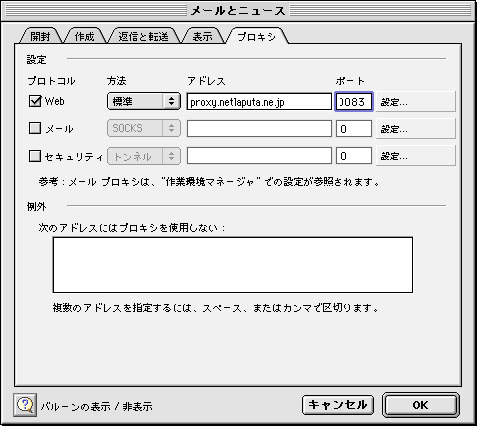
Task: Click the Web proxy address field
Action: tap(259, 102)
